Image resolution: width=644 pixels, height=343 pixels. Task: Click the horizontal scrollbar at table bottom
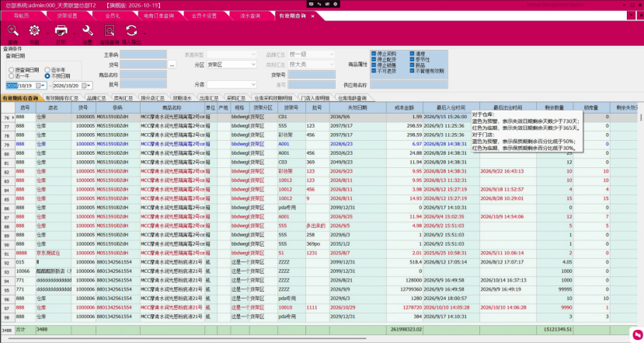[x=187, y=338]
